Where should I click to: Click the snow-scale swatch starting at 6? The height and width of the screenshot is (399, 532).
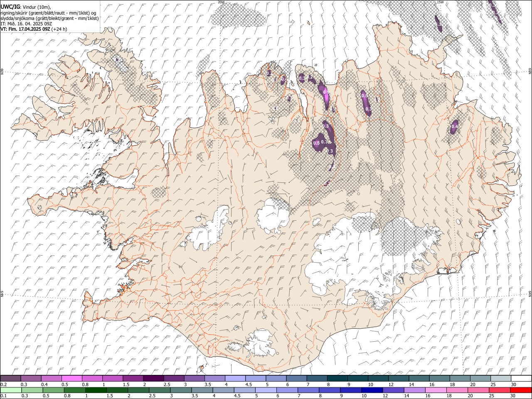click(297, 378)
